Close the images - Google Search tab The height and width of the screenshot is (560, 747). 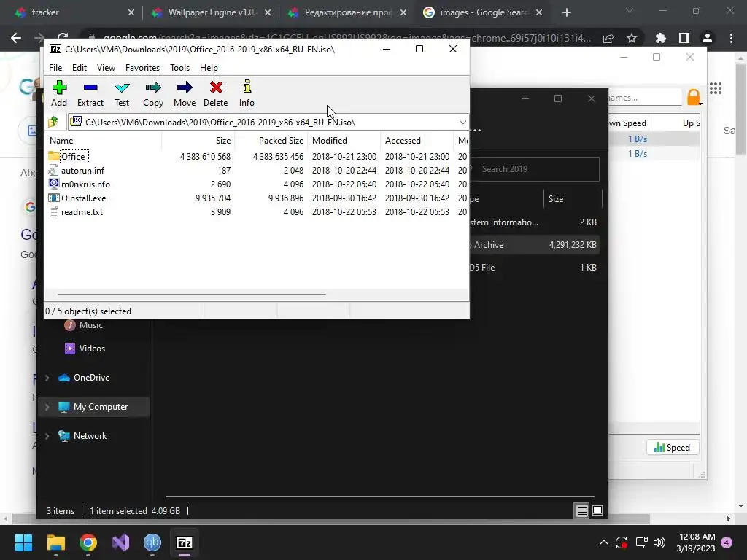(539, 13)
